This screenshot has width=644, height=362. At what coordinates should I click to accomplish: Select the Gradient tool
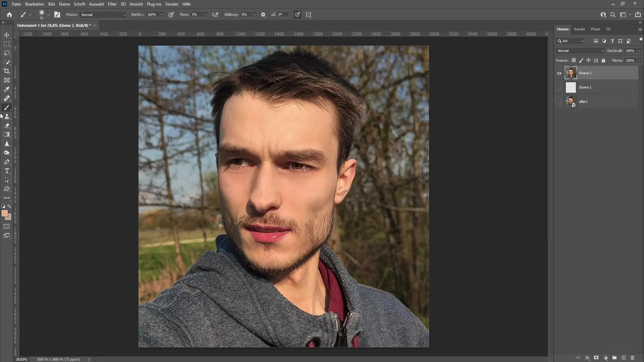coord(7,134)
